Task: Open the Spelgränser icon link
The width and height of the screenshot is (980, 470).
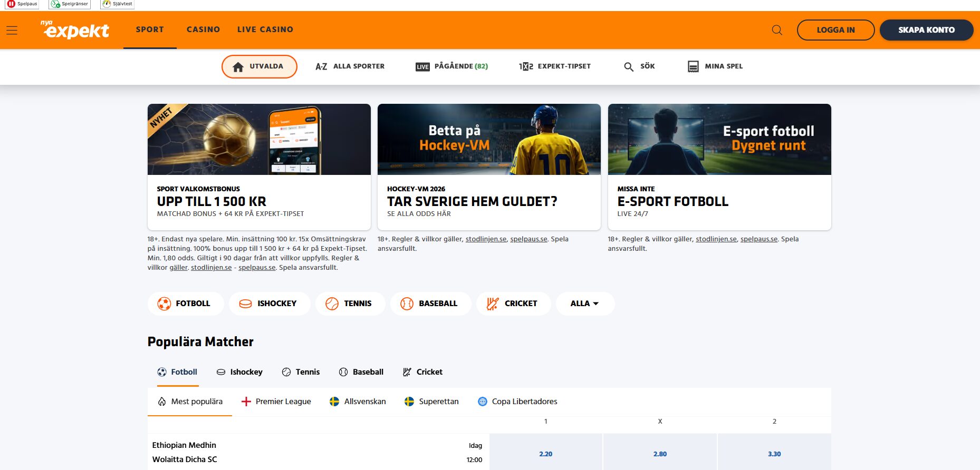Action: tap(70, 4)
